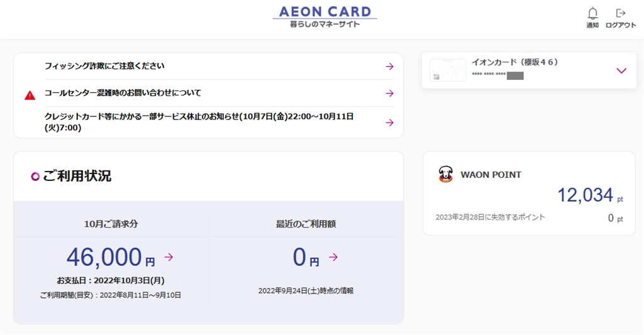Click arrow next to recent usage 0 yen
This screenshot has width=644, height=335.
point(333,257)
